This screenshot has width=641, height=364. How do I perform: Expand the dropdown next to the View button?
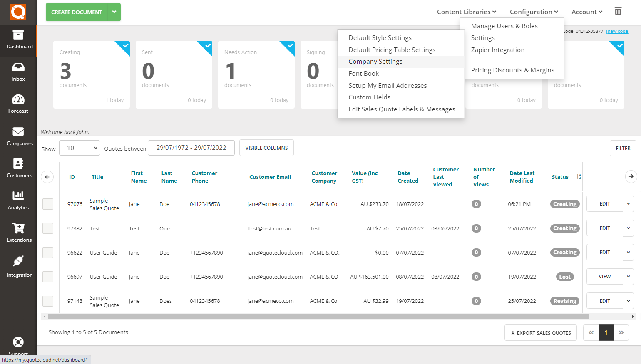(x=629, y=276)
